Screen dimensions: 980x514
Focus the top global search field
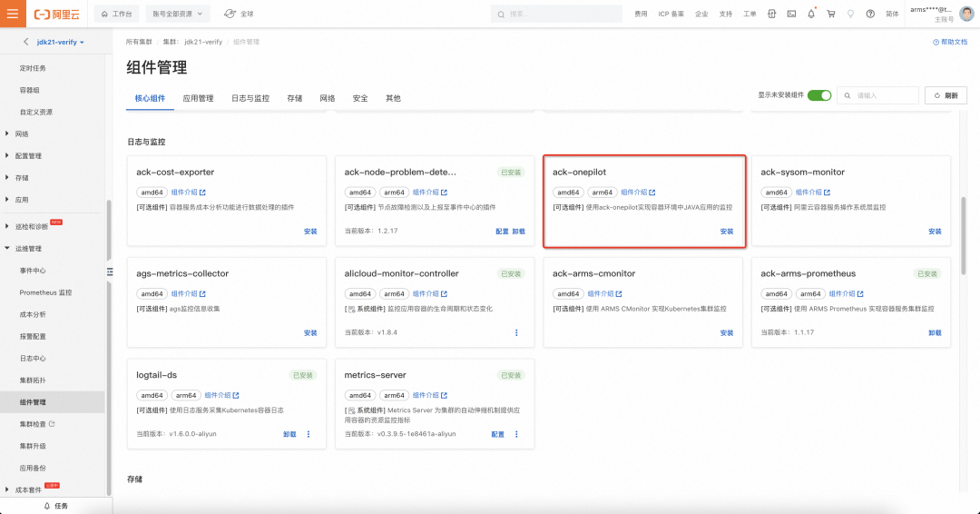[x=556, y=14]
